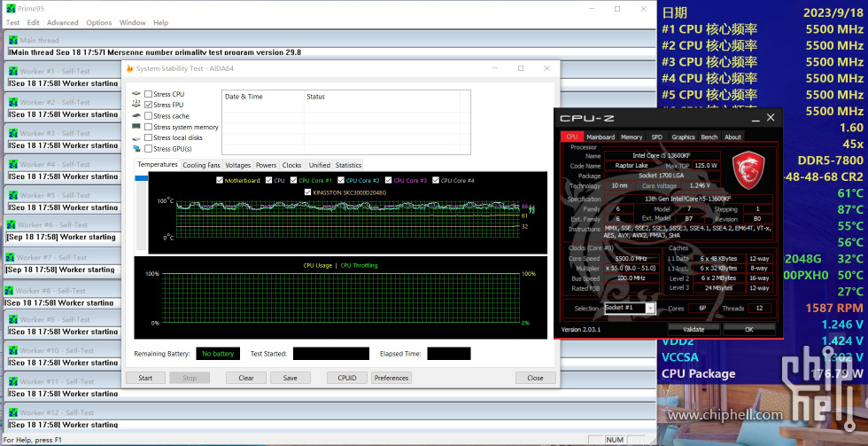Viewport: 868px width, 446px height.
Task: Click the Worker #12 Self-Test window icon
Action: tap(12, 412)
